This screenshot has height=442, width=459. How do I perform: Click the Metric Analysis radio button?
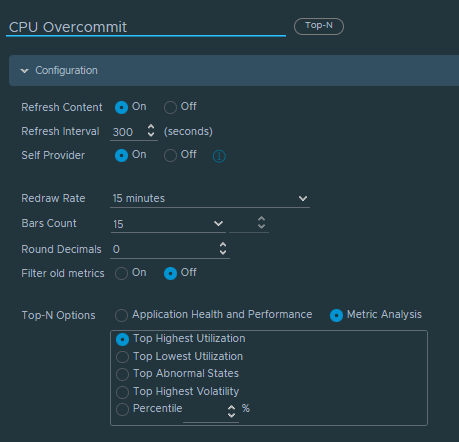point(336,315)
